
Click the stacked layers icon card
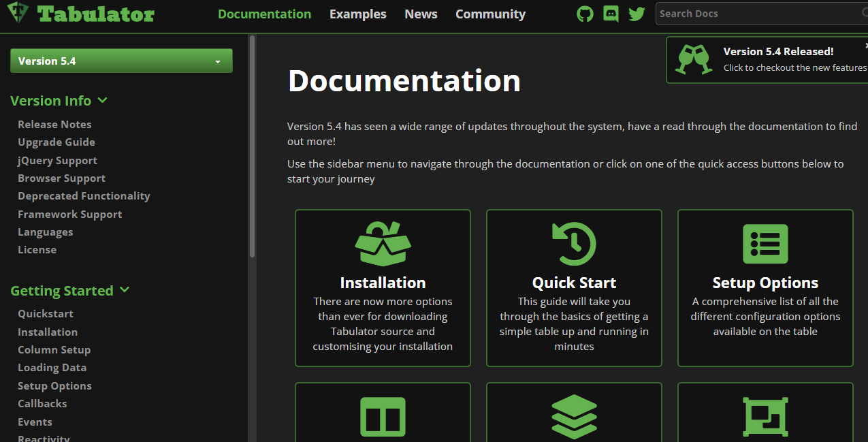(574, 412)
